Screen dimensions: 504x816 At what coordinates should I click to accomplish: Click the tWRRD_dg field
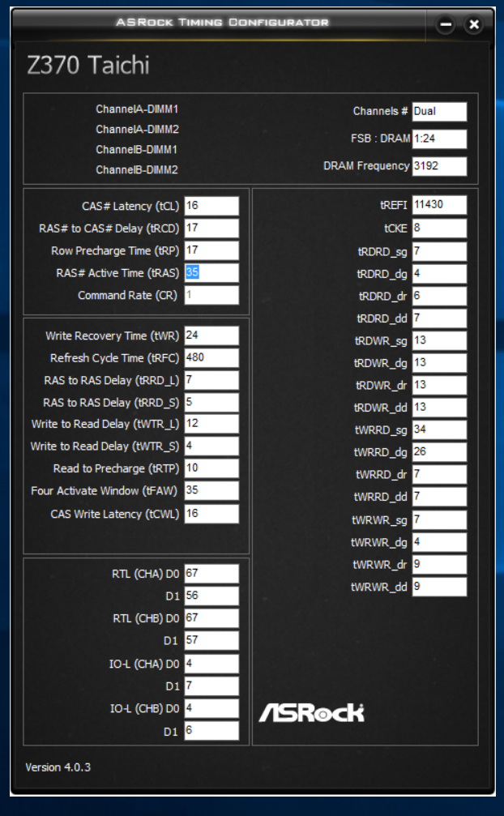point(439,452)
